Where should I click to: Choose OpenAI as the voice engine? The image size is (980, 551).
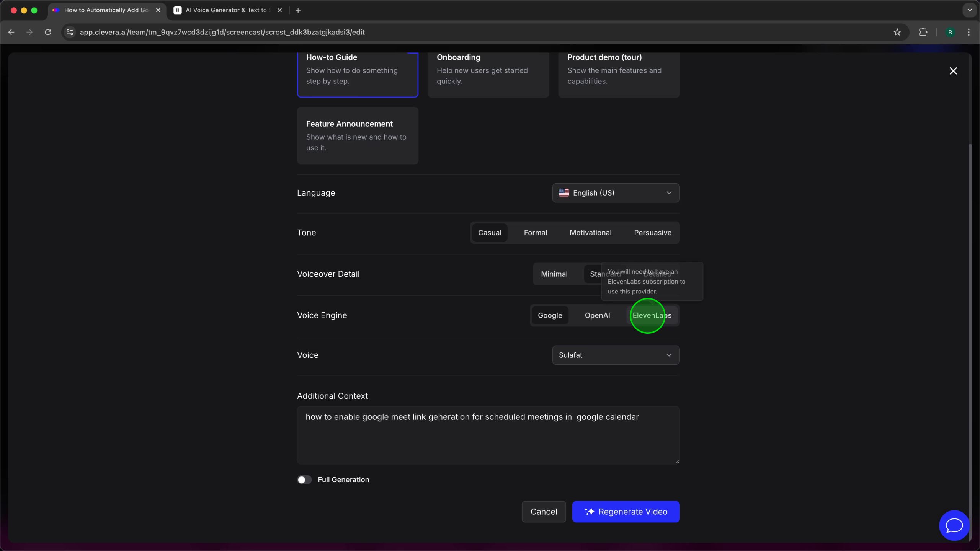(x=597, y=315)
